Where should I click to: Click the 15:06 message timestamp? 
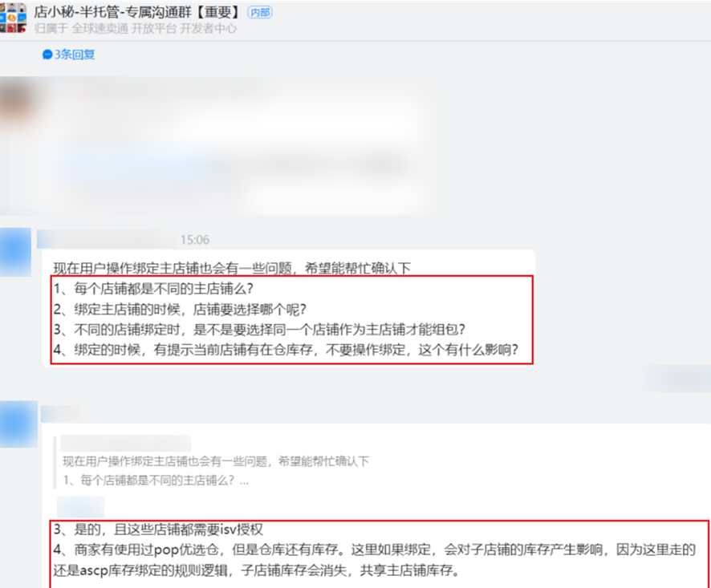click(195, 240)
